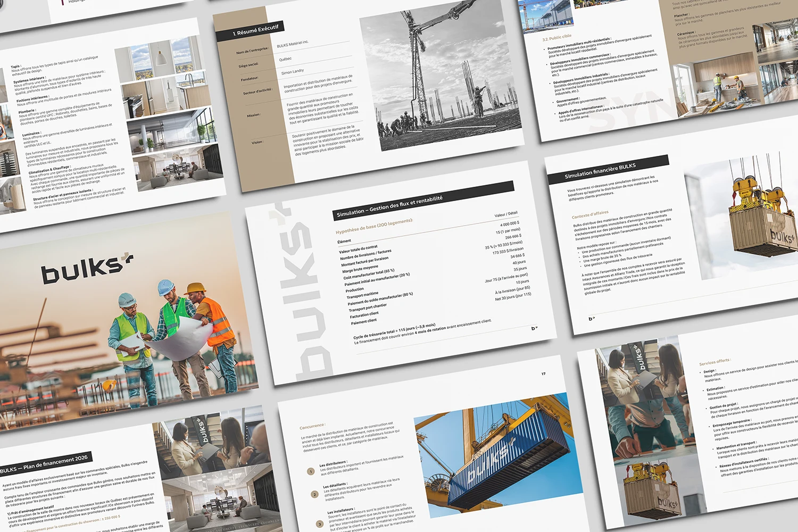Click the "Systèmes intérieurs :" product heading

[29, 80]
